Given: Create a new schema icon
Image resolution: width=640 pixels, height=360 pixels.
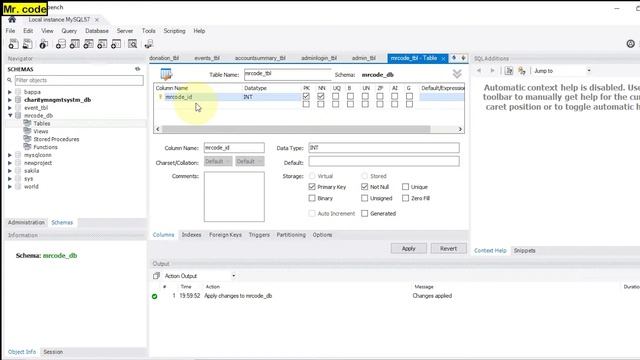Looking at the screenshot, I should [x=61, y=44].
